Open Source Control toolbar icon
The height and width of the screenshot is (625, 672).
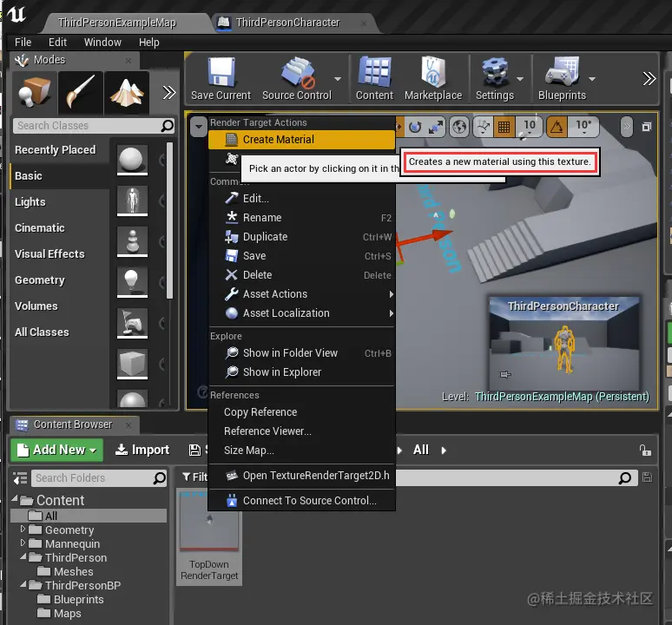[x=297, y=79]
